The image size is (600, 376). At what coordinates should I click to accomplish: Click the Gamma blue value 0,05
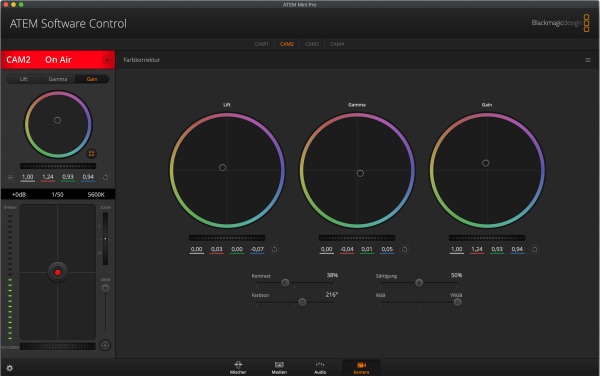[387, 249]
